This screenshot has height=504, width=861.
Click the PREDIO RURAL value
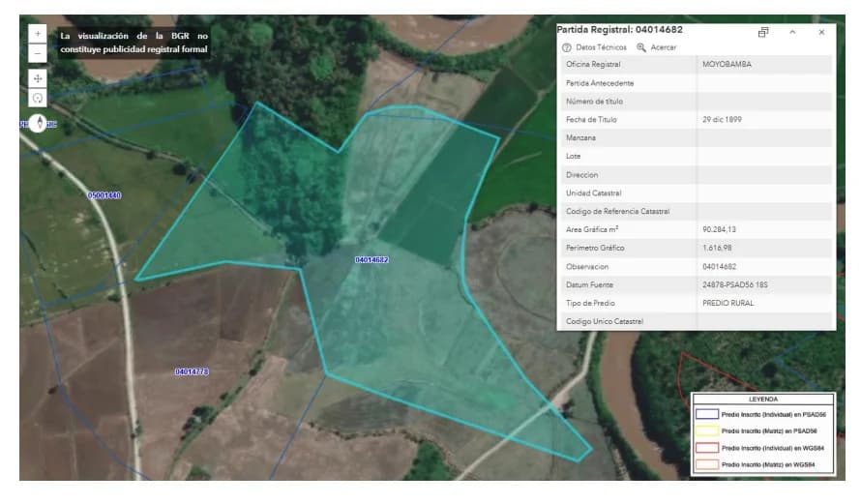(x=727, y=303)
